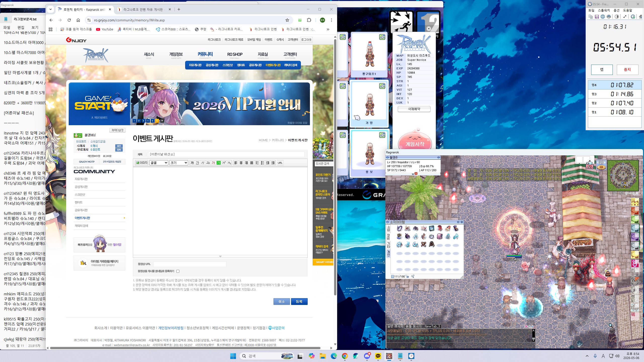Screen dimensions: 644x362
Task: Align editor text to the right
Action: click(246, 163)
